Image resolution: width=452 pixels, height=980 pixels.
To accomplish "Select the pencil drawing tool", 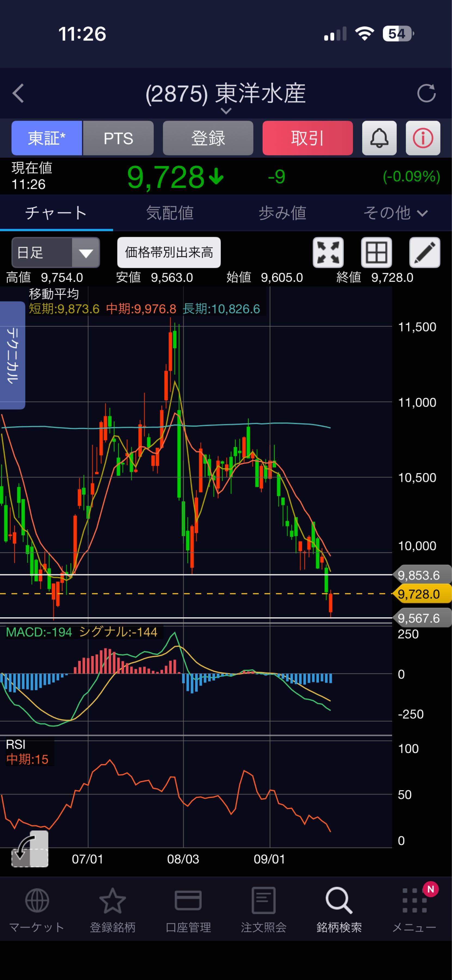I will 425,253.
